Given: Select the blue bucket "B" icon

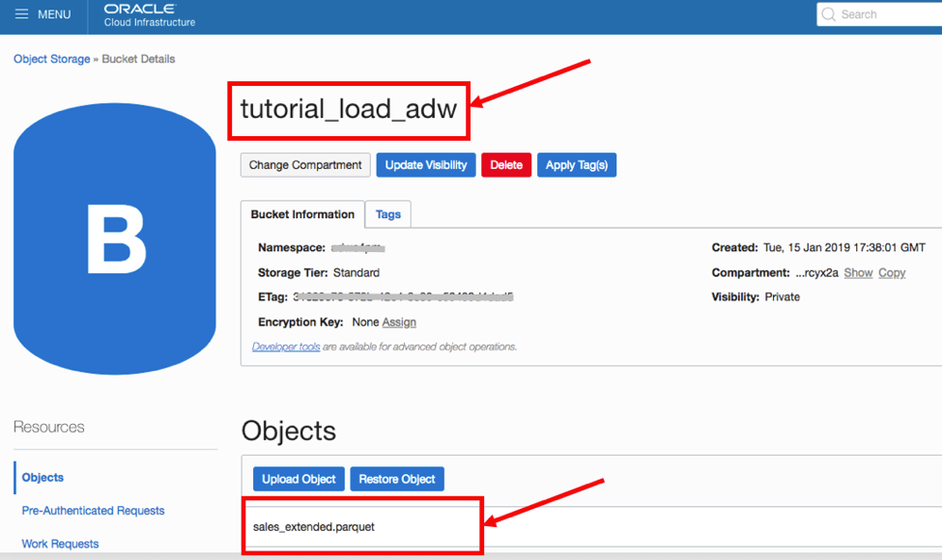Looking at the screenshot, I should tap(114, 236).
